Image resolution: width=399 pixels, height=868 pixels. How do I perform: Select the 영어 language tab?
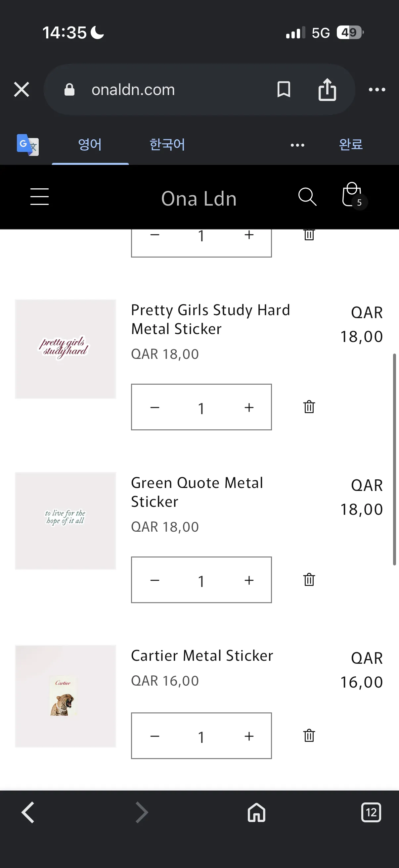click(x=90, y=145)
